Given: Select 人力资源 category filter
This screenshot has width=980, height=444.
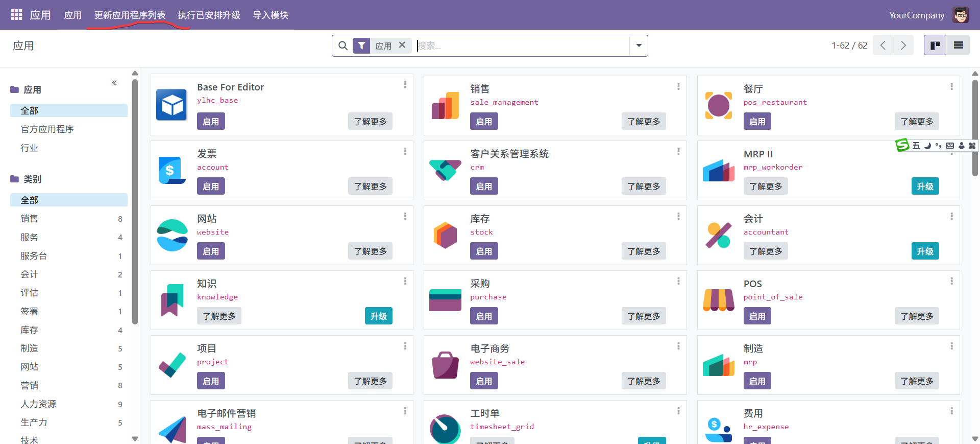Looking at the screenshot, I should [x=38, y=404].
